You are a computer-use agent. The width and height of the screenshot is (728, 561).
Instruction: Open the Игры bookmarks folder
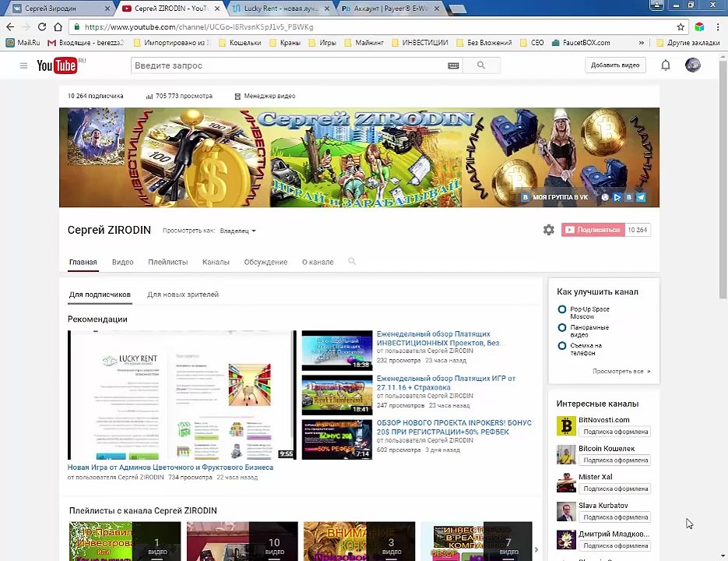[x=322, y=43]
